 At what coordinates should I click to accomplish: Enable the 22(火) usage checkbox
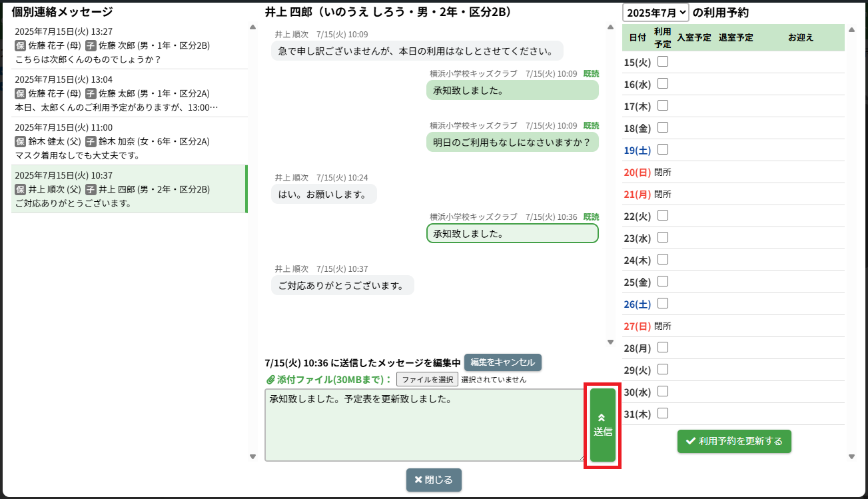pos(663,216)
